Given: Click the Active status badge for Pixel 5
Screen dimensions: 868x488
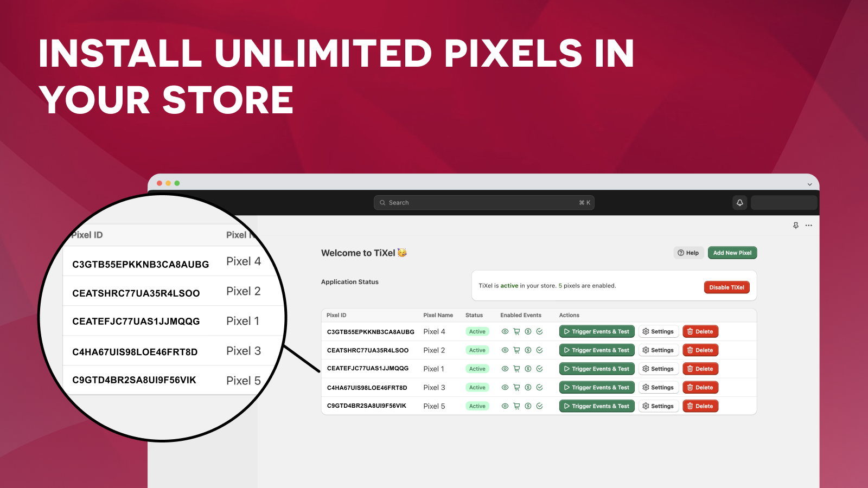Looking at the screenshot, I should pos(477,406).
